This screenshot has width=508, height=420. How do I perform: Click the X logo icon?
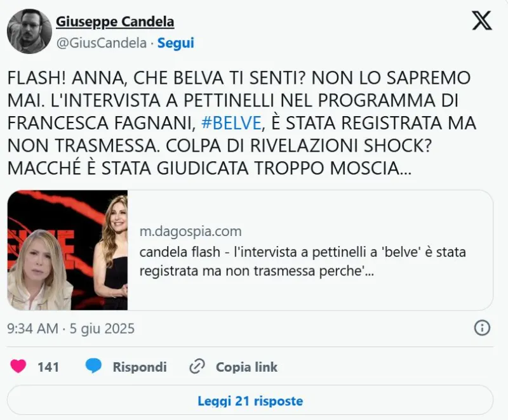482,20
